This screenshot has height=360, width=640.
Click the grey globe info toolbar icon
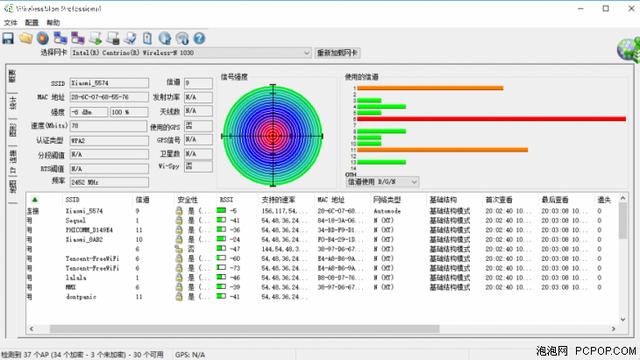(x=182, y=38)
